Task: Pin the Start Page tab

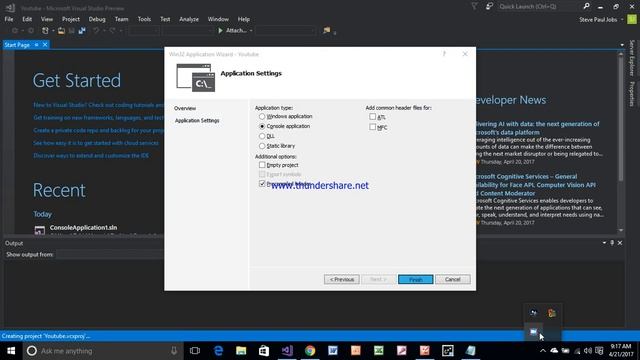Action: click(x=36, y=45)
